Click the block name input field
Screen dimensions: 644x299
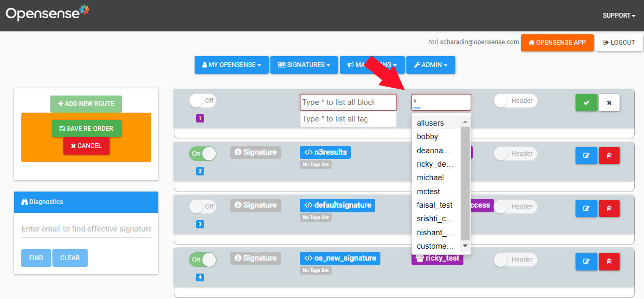(348, 102)
